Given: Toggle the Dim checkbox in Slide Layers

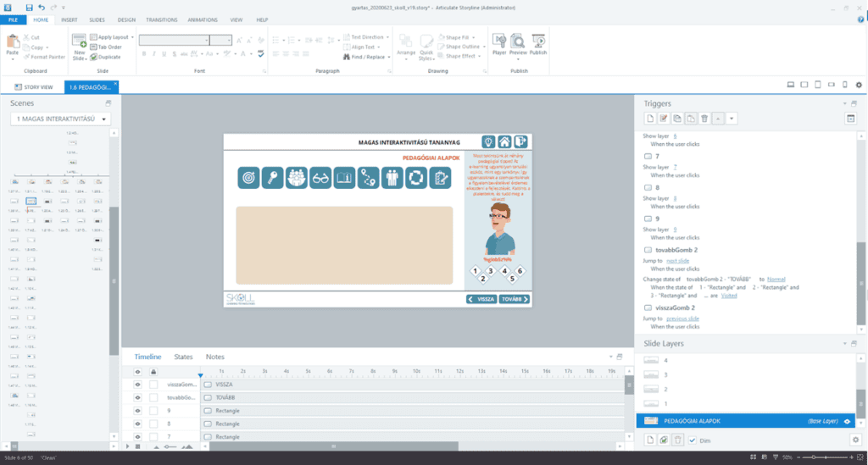Looking at the screenshot, I should [x=693, y=440].
